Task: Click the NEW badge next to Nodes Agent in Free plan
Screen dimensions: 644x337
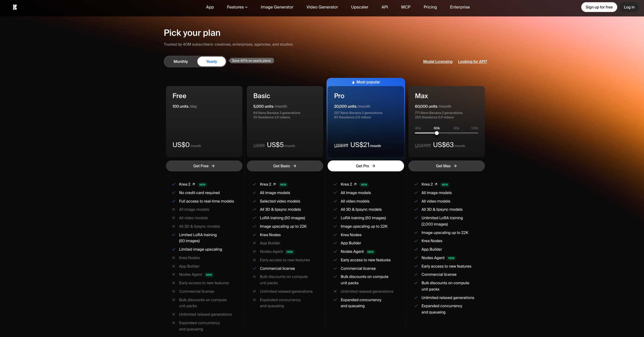Action: [209, 275]
